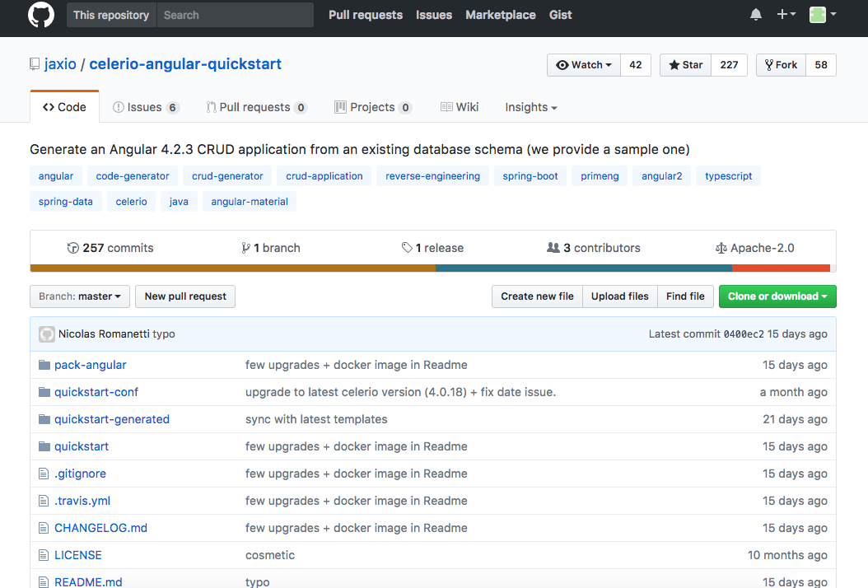Switch to the Projects tab

pos(373,107)
